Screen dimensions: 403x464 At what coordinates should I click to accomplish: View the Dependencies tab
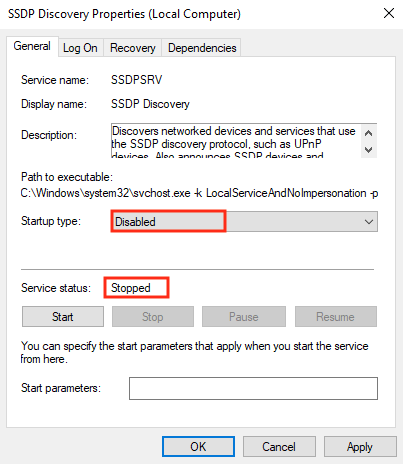202,48
